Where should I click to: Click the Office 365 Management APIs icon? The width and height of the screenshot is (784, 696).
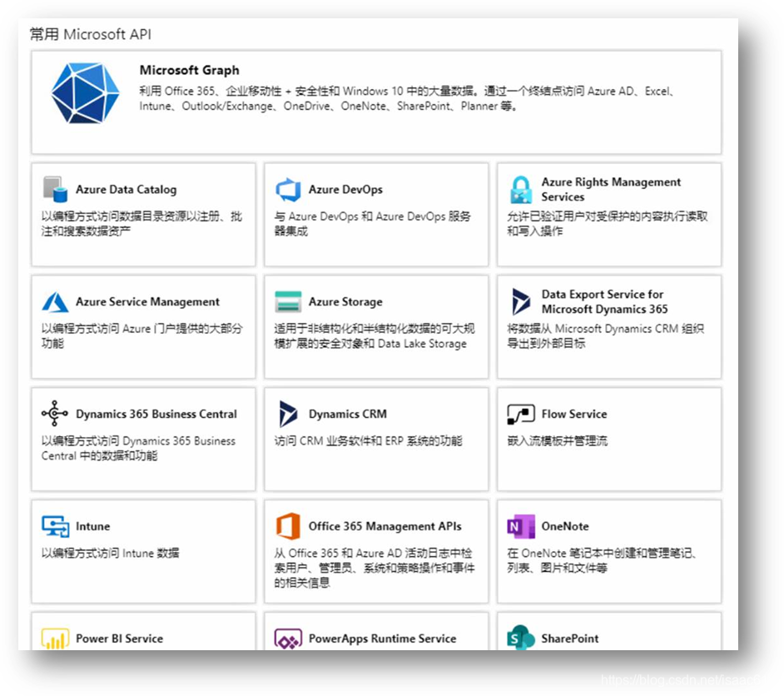289,526
